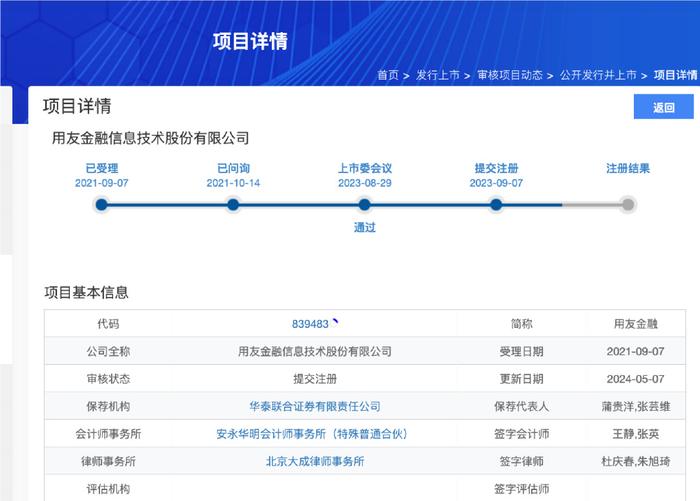Viewport: 700px width, 501px height.
Task: Click the 公司全称 row label
Action: (x=108, y=351)
